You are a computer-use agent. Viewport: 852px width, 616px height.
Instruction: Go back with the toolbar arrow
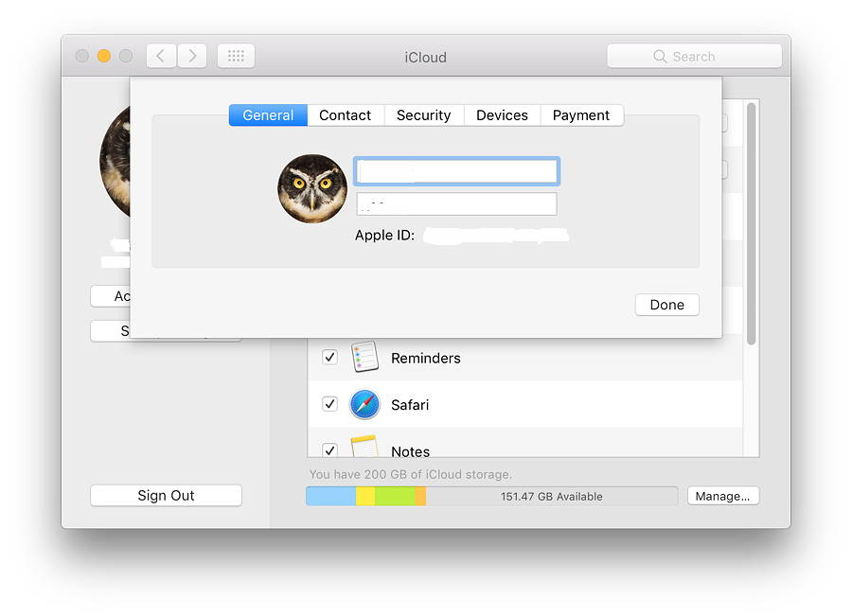pos(161,56)
